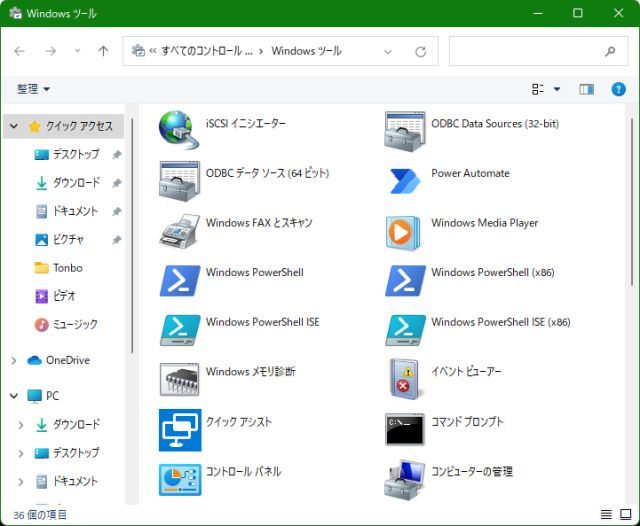Expand the address bar history dropdown
This screenshot has height=526, width=640.
(388, 52)
